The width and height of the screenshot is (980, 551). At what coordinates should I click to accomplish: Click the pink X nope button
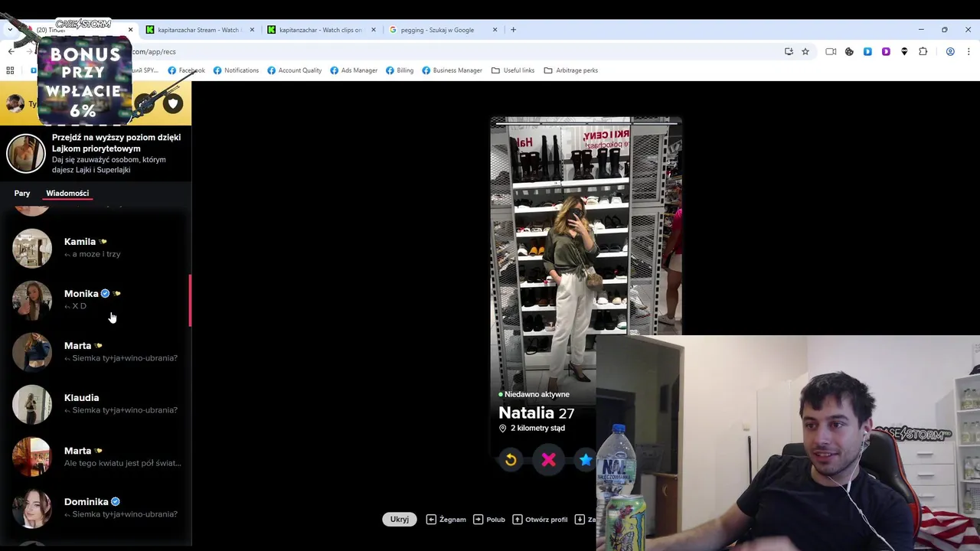(548, 459)
